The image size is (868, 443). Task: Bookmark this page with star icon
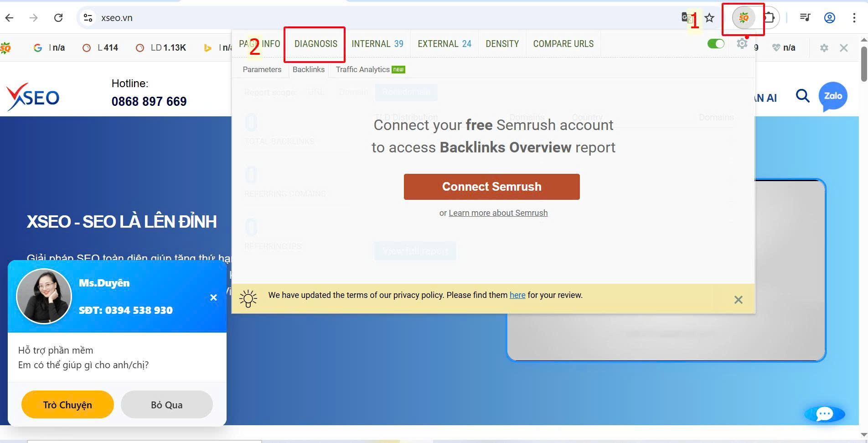point(709,18)
